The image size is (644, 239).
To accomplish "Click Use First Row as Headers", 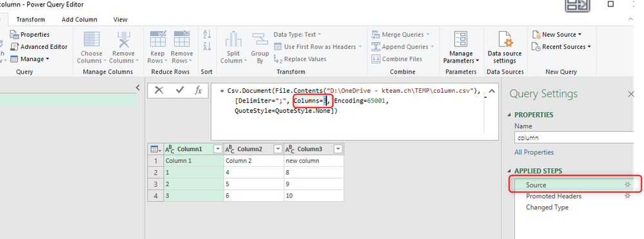I will 318,47.
